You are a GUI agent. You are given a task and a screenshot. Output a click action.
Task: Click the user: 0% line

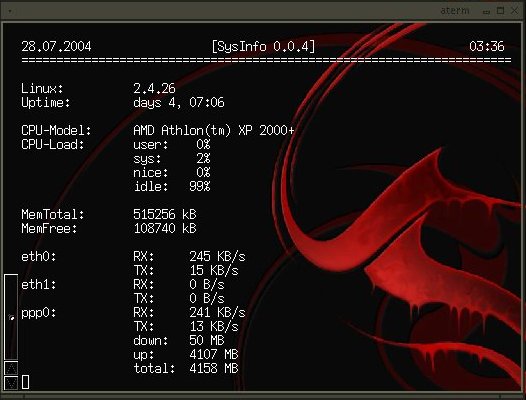172,145
